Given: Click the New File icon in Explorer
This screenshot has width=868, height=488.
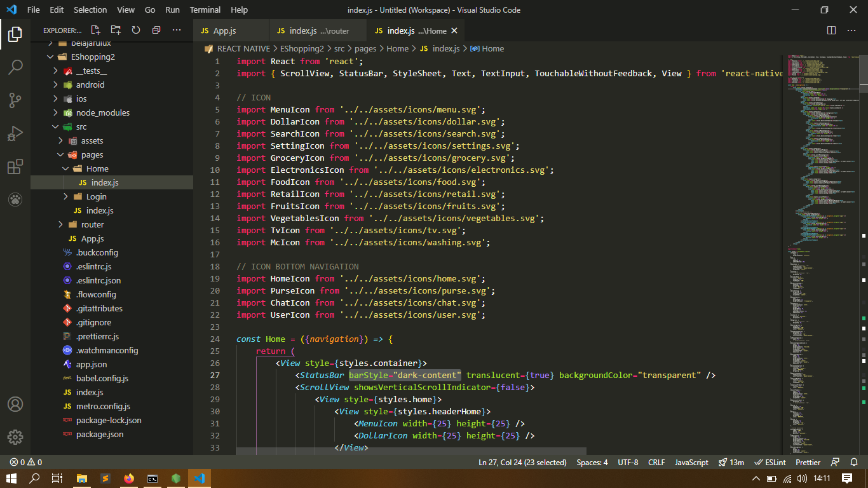Looking at the screenshot, I should (x=95, y=30).
